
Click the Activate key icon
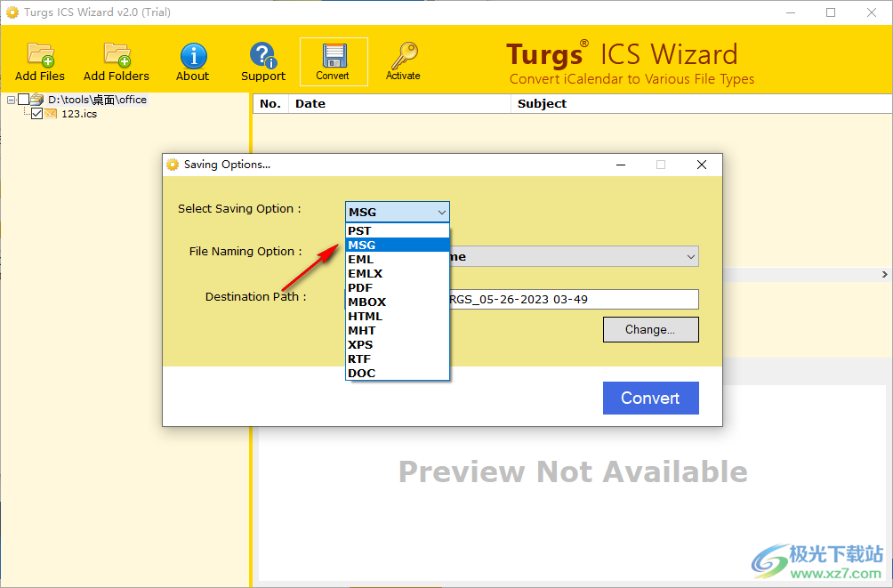tap(404, 56)
